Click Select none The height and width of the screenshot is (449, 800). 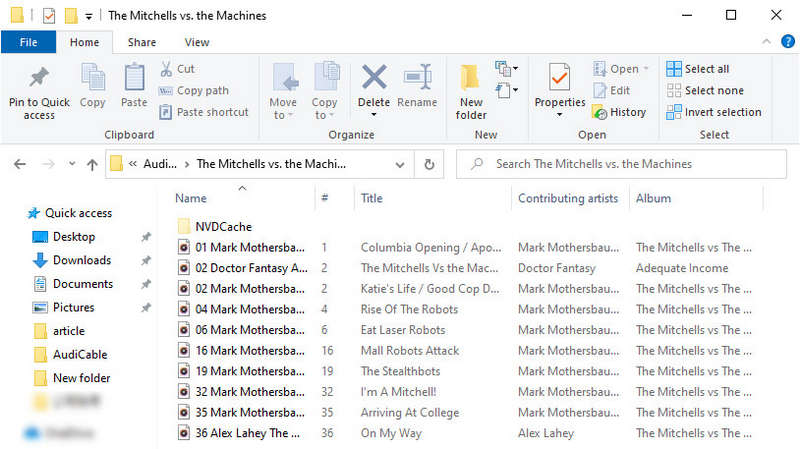705,91
